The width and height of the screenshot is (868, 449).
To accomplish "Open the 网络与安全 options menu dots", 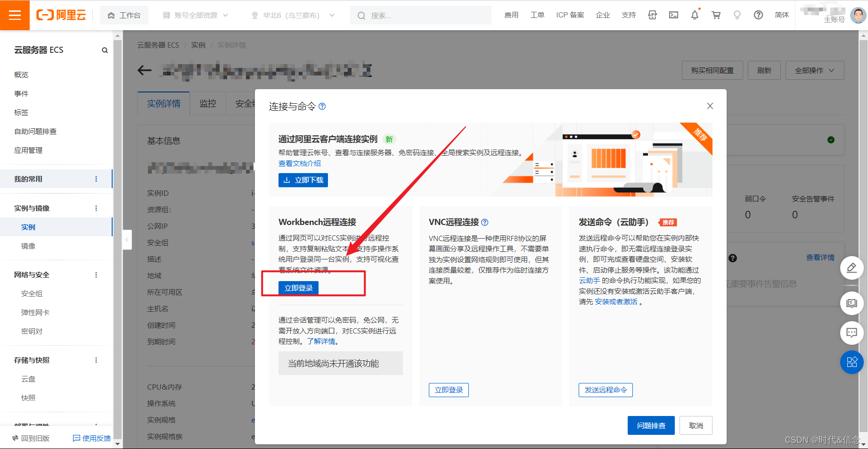I will click(x=96, y=274).
